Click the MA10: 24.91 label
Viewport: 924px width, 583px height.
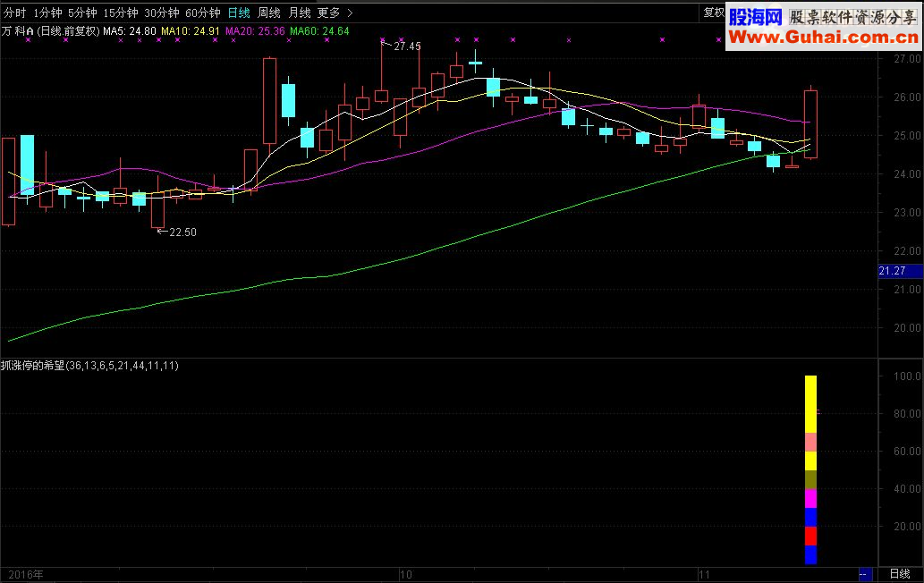[x=191, y=31]
